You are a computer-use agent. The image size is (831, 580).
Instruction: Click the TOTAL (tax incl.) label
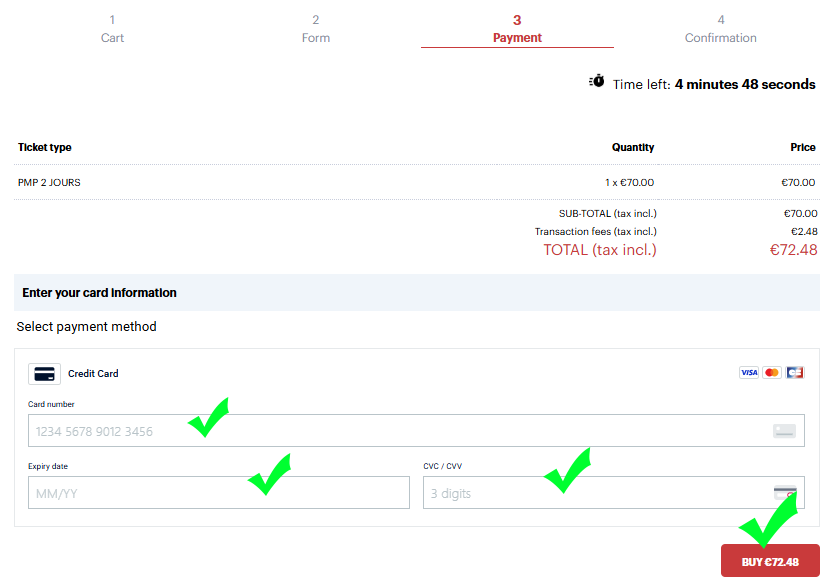coord(600,250)
